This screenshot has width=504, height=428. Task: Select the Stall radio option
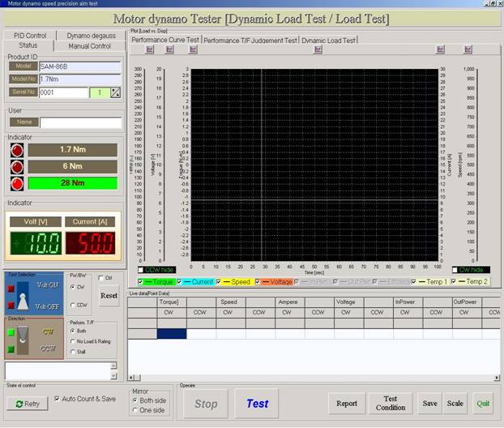tap(73, 352)
